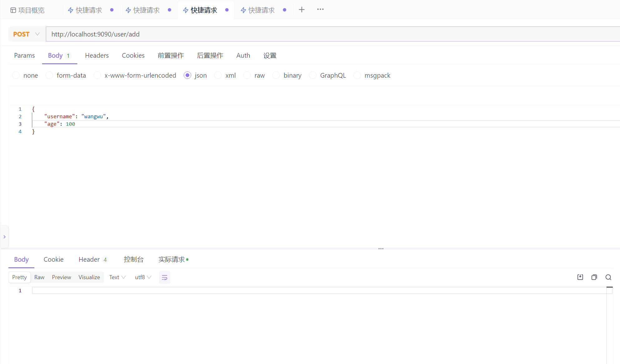Copy the response content
620x364 pixels.
(x=594, y=277)
